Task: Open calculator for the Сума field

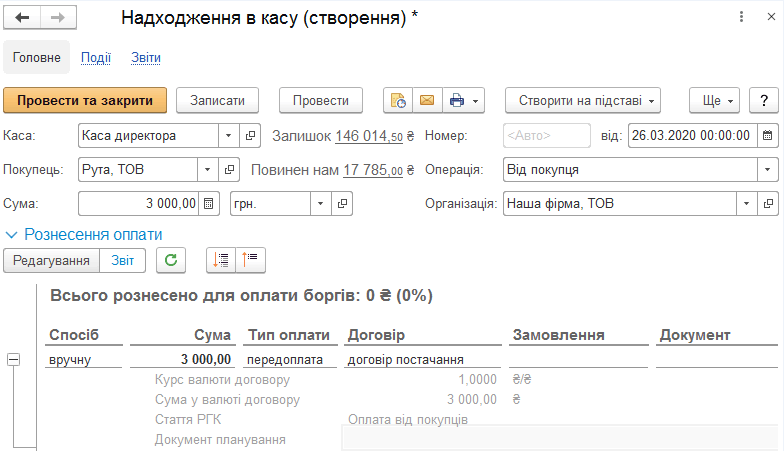Action: pos(209,204)
